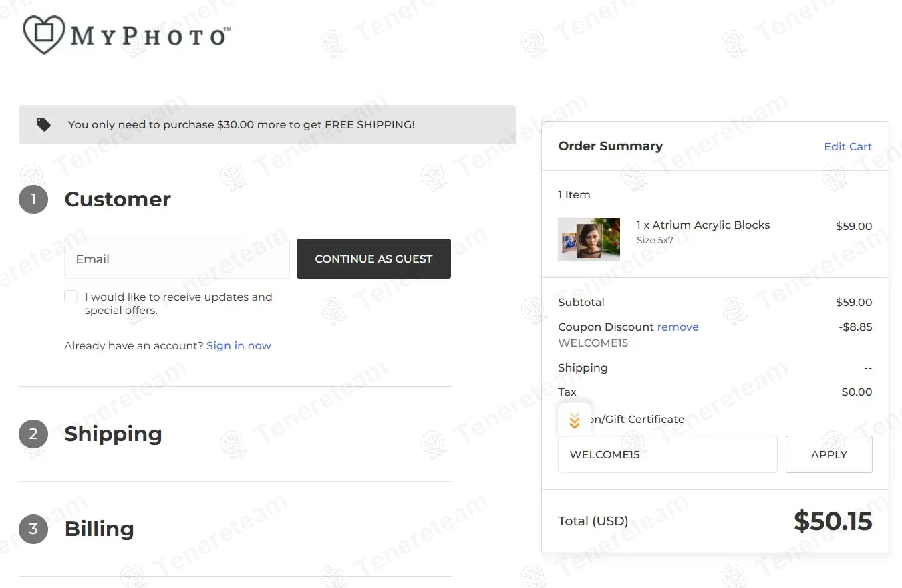The width and height of the screenshot is (902, 588).
Task: Open the Sign in now link
Action: (239, 346)
